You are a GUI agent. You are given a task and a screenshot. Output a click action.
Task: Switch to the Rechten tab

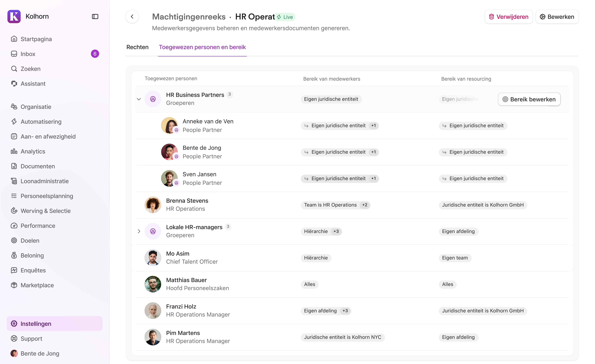pyautogui.click(x=137, y=47)
